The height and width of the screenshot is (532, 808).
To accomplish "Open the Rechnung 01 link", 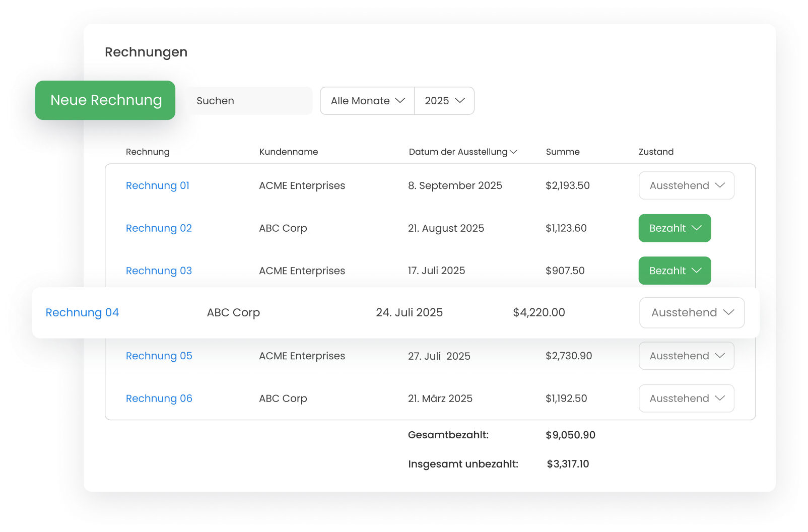I will [x=158, y=185].
